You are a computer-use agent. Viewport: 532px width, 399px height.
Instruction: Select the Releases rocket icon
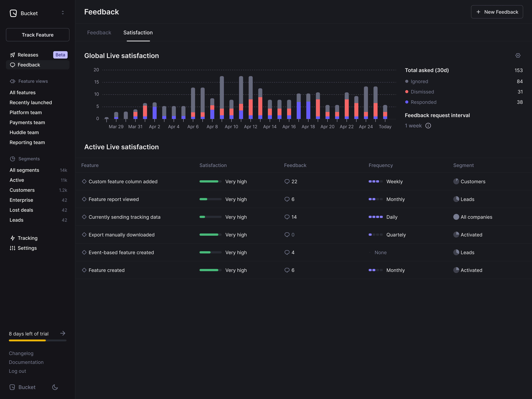point(13,55)
